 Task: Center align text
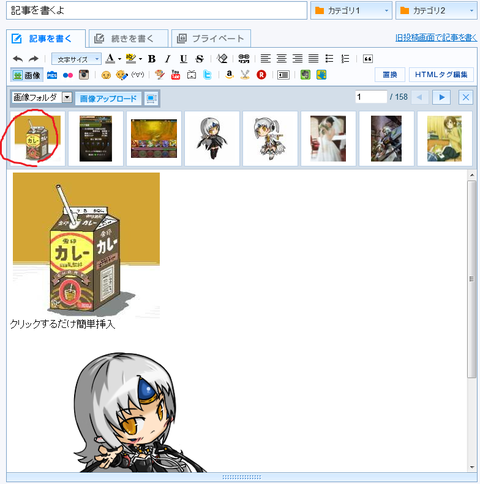pyautogui.click(x=281, y=59)
